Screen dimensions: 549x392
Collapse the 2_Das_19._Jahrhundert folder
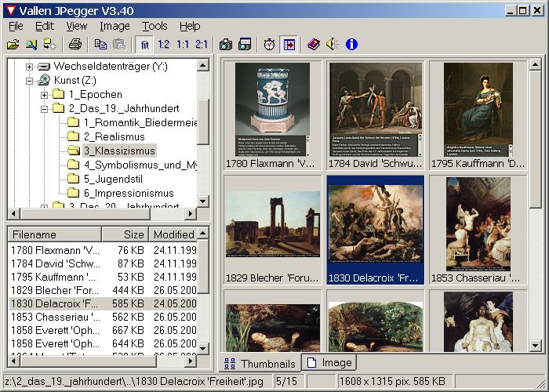pyautogui.click(x=45, y=109)
